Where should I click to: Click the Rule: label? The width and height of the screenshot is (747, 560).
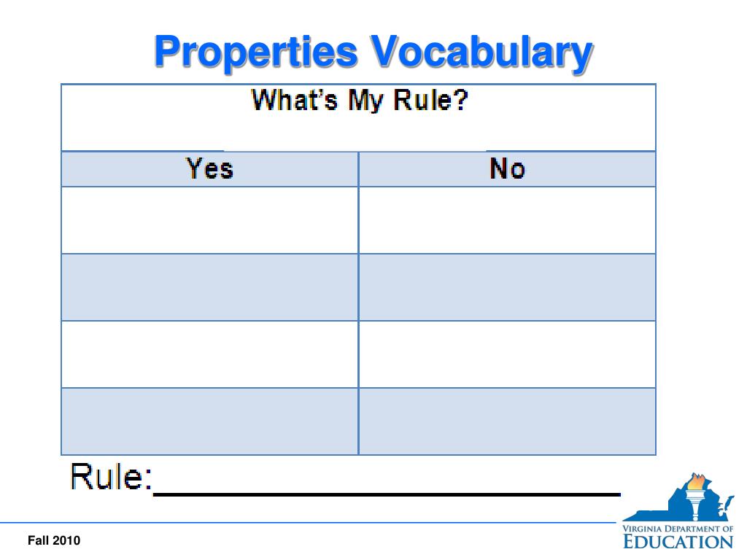111,476
